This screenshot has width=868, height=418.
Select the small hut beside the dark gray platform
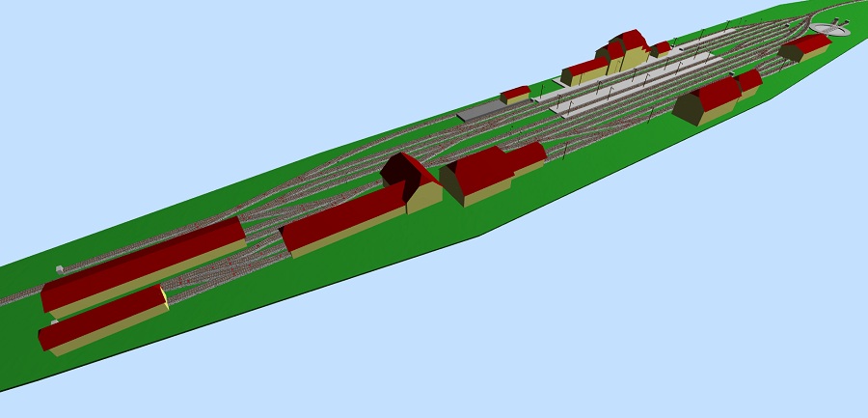[x=516, y=95]
